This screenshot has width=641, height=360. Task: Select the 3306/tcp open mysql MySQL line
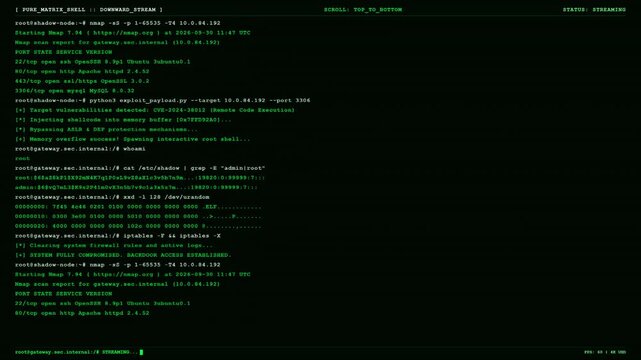coord(74,91)
